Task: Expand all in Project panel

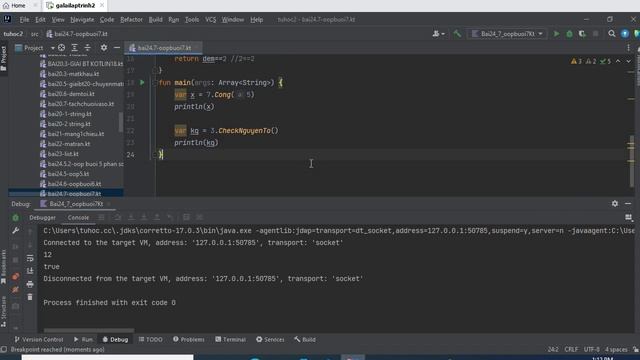Action: tap(74, 48)
